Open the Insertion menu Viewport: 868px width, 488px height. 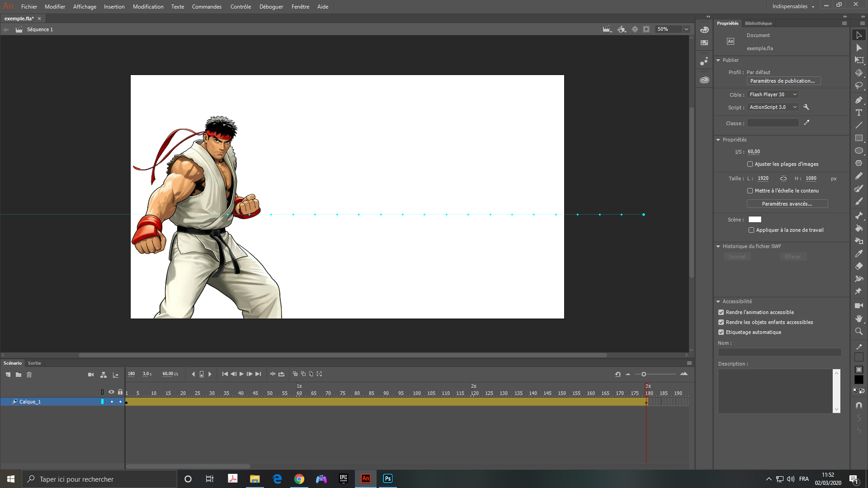pos(114,7)
